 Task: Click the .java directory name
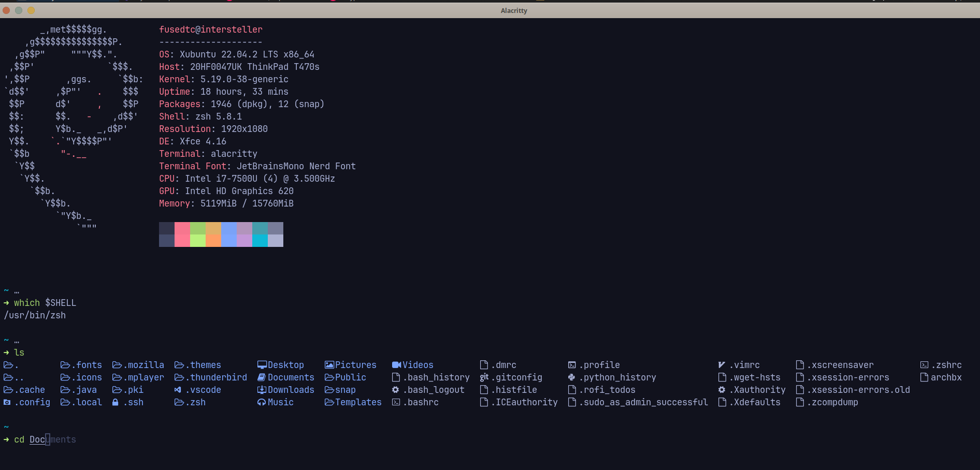(84, 390)
